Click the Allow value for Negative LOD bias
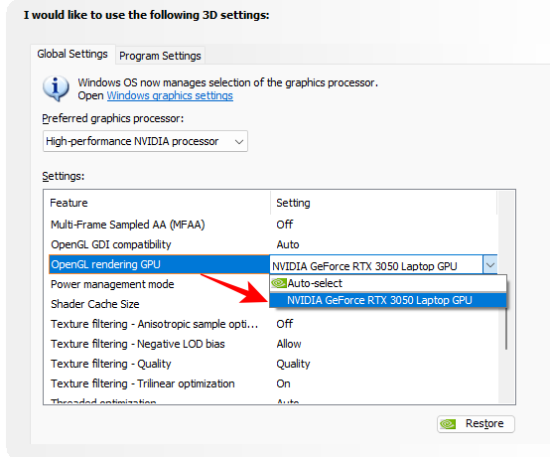 [x=289, y=344]
